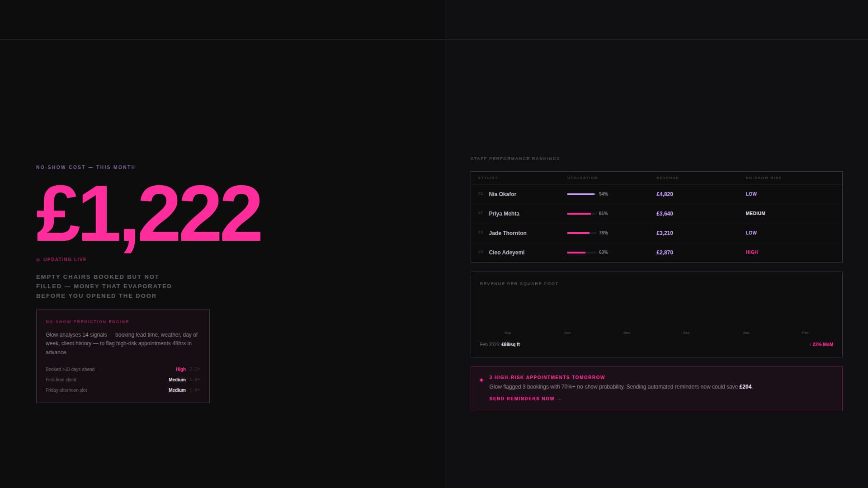Click the No-Show Prediction Engine heading
This screenshot has height=488, width=868.
tap(87, 322)
